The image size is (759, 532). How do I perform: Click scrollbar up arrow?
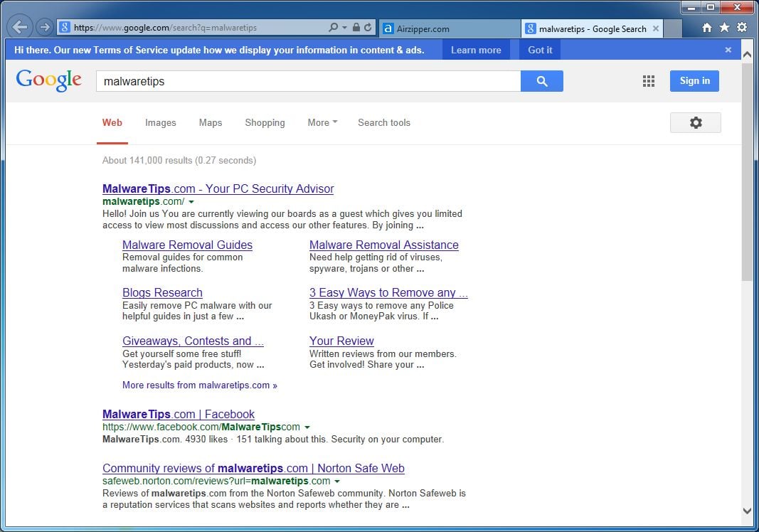point(747,54)
